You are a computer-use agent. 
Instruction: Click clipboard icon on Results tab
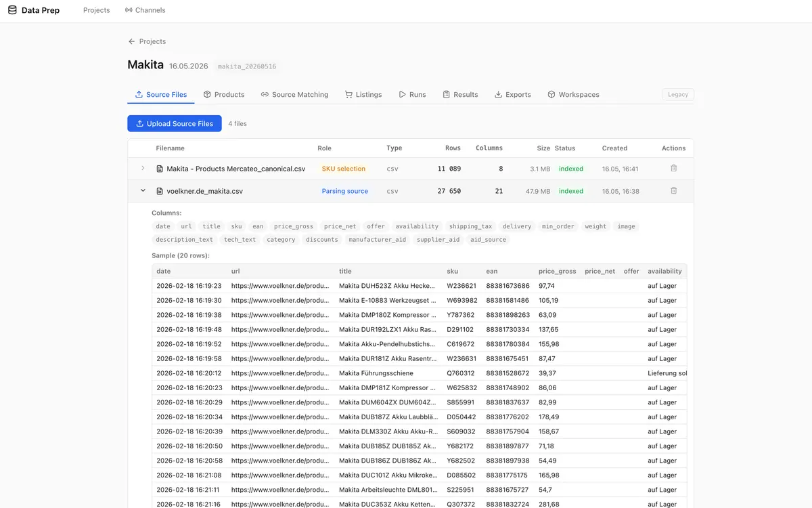pos(447,95)
